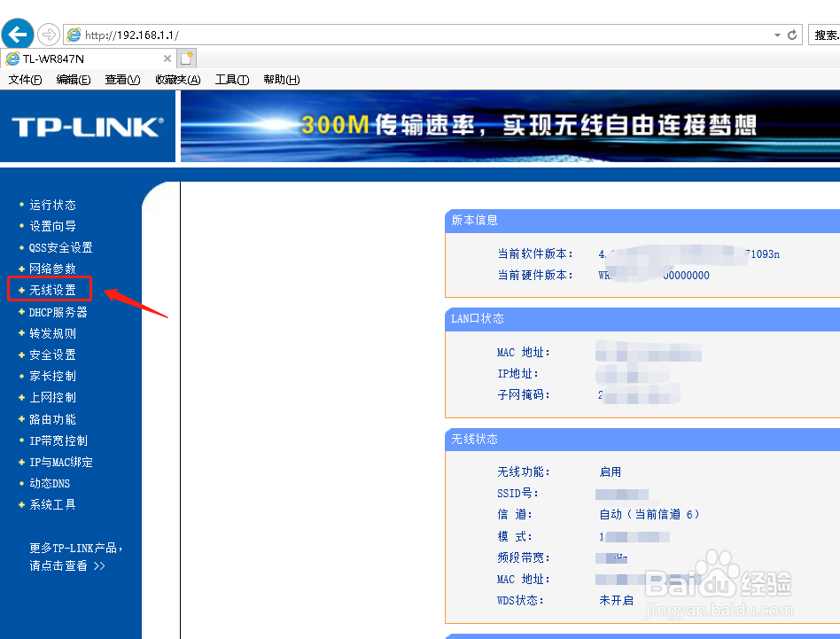This screenshot has width=840, height=639.
Task: Expand the 网络参数 menu section
Action: pos(51,269)
